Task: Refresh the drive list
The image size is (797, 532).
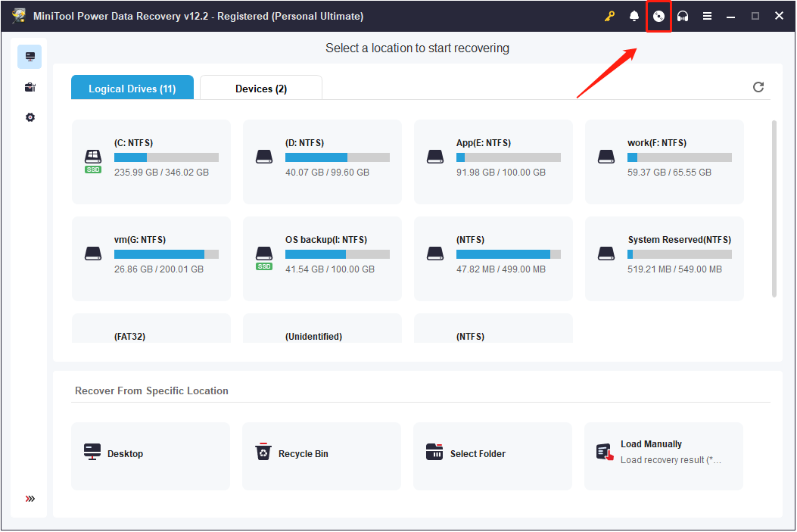Action: point(758,87)
